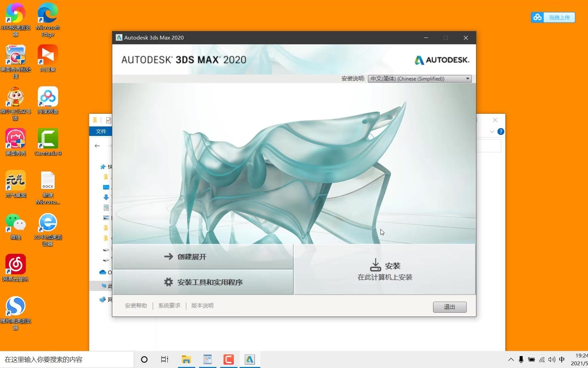
Task: Open Task View on the taskbar
Action: [x=165, y=359]
